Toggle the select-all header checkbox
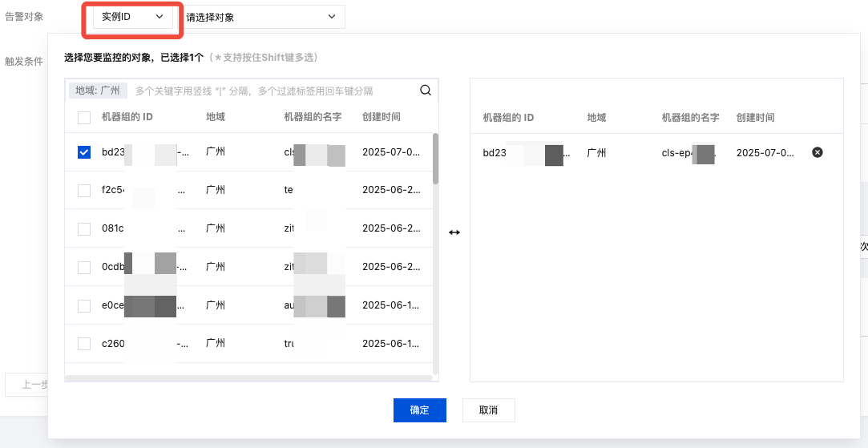868x448 pixels. click(84, 118)
